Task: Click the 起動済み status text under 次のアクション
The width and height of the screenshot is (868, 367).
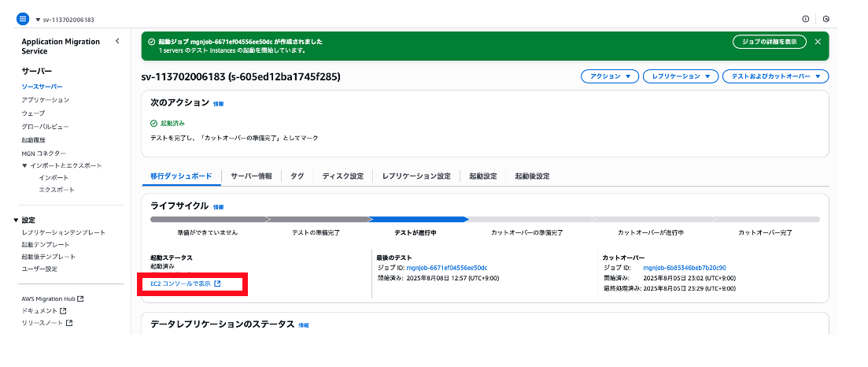Action: click(172, 123)
